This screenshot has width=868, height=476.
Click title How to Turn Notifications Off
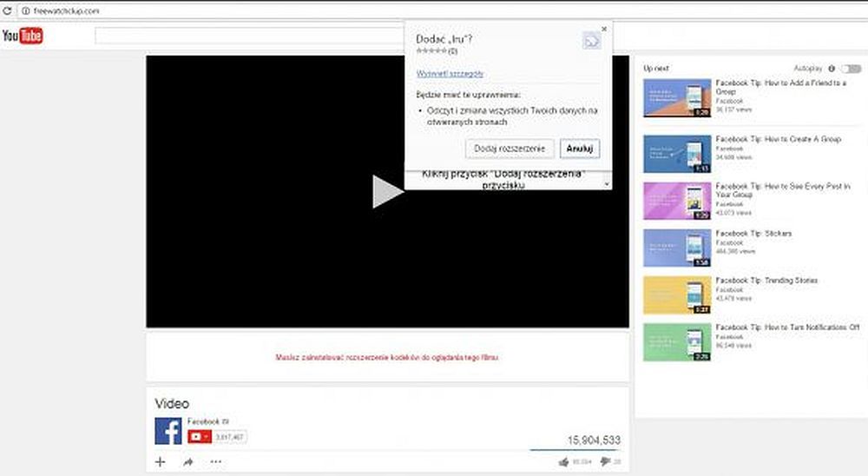click(x=788, y=327)
